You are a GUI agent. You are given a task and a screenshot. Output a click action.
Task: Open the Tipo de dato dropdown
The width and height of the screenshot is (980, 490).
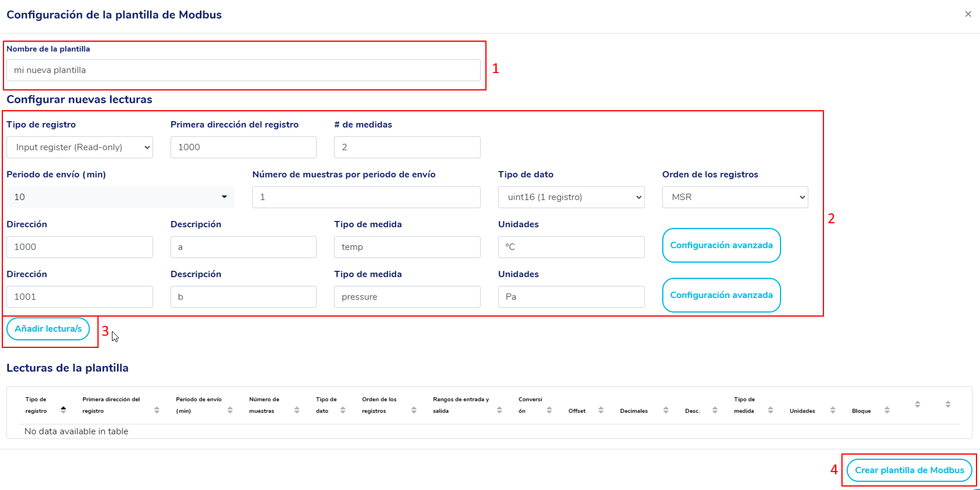[x=571, y=197]
